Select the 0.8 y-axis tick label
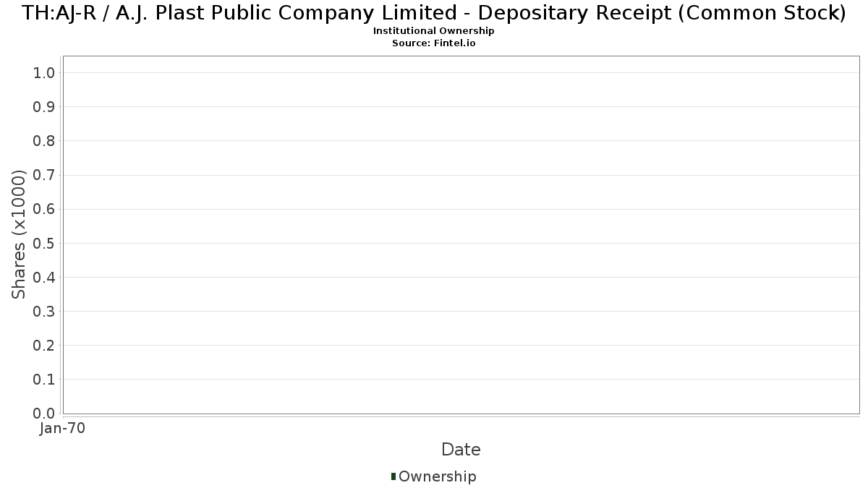Viewport: 868px width, 488px height. click(x=44, y=141)
